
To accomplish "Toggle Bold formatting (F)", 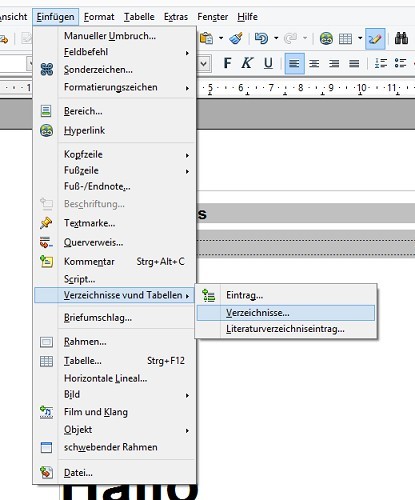I will tap(227, 63).
